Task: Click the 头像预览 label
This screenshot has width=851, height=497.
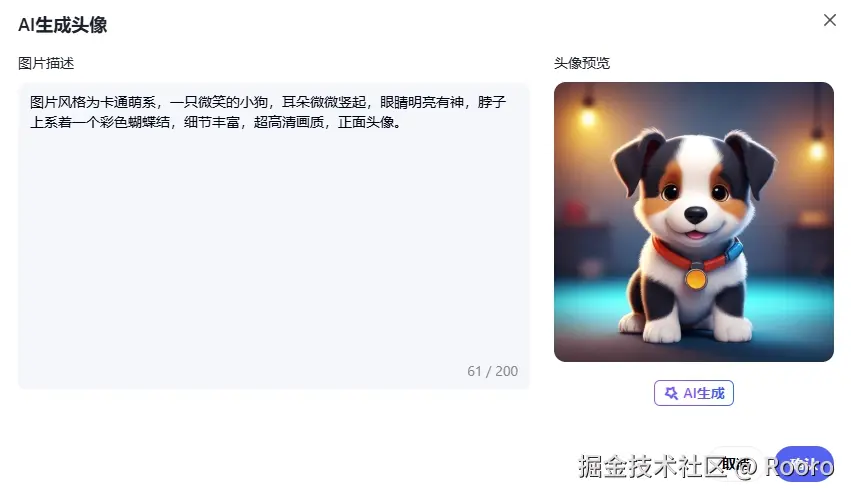Action: tap(582, 63)
